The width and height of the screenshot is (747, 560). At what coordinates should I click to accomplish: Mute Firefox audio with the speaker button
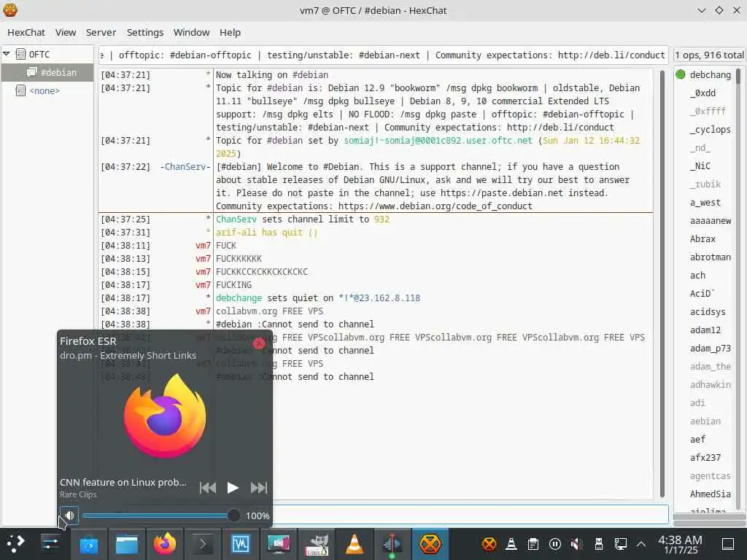click(69, 516)
